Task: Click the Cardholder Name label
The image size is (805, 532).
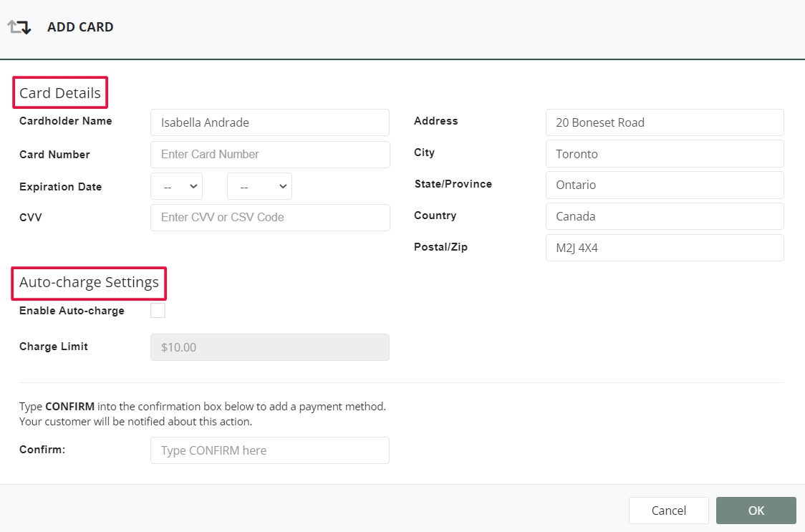Action: [x=66, y=121]
